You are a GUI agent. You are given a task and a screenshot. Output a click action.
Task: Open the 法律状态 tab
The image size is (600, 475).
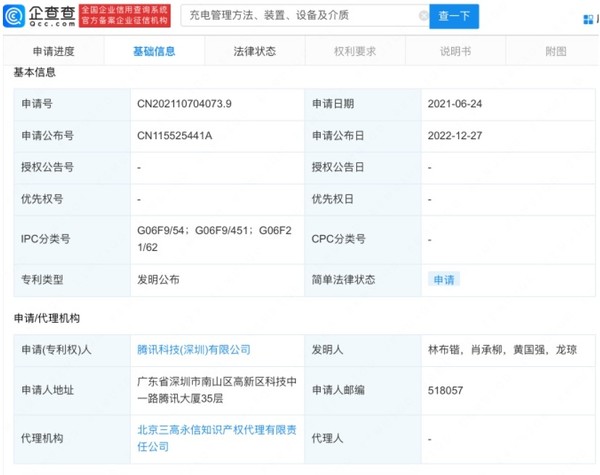(254, 51)
